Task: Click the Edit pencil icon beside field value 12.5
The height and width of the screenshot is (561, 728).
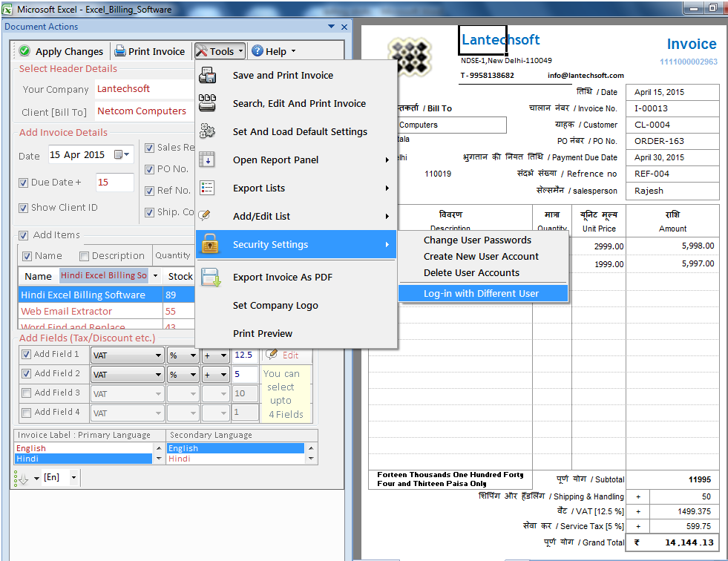Action: click(x=272, y=355)
